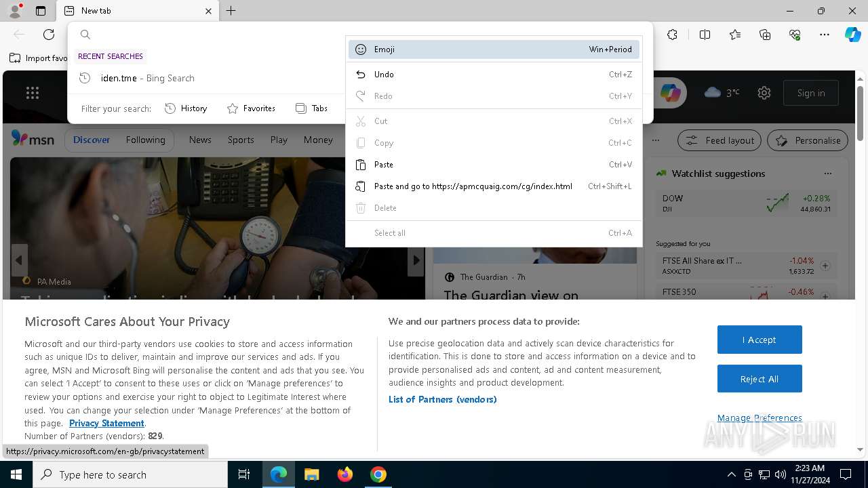
Task: Click the MSN logo
Action: pyautogui.click(x=33, y=139)
